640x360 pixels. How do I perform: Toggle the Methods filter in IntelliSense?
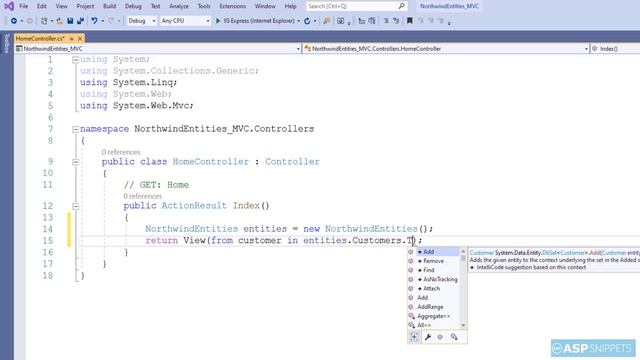tap(440, 337)
